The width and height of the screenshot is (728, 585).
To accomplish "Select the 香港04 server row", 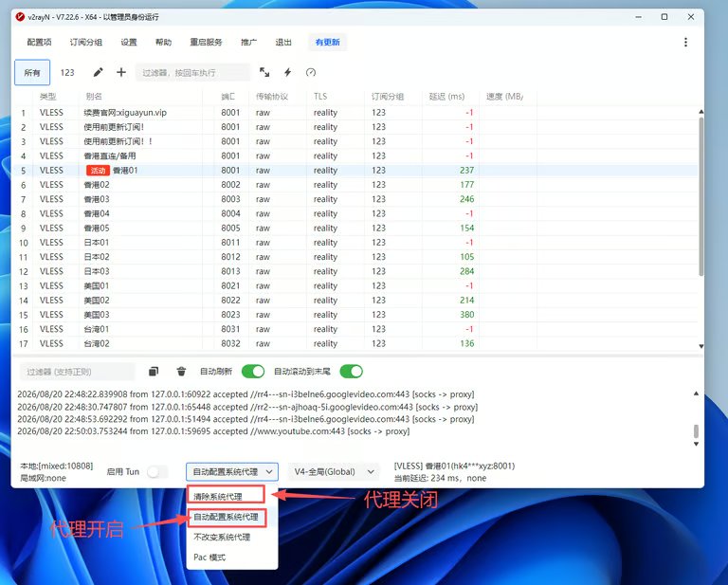I will tap(355, 213).
